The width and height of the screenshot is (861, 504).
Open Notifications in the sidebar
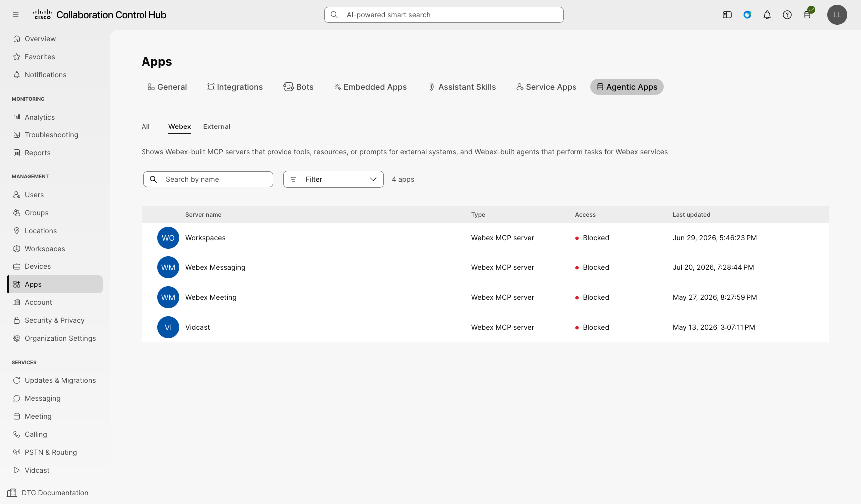(x=55, y=75)
